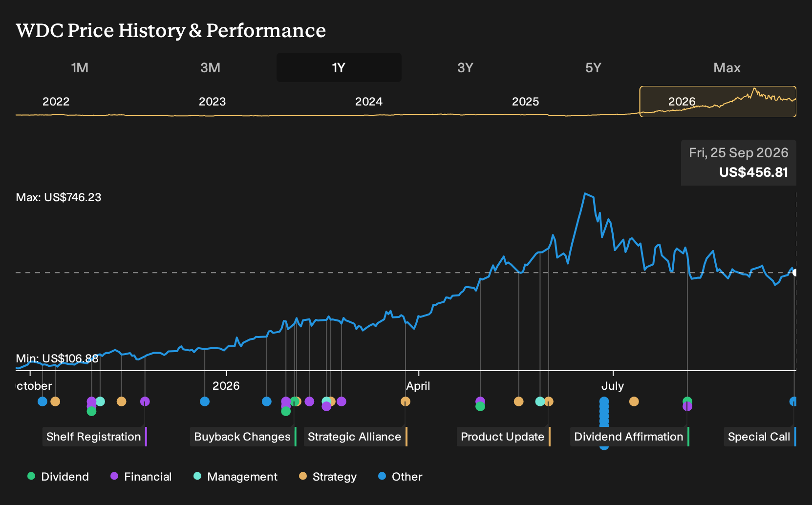Toggle Management events in legend
Image resolution: width=812 pixels, height=505 pixels.
coord(235,477)
